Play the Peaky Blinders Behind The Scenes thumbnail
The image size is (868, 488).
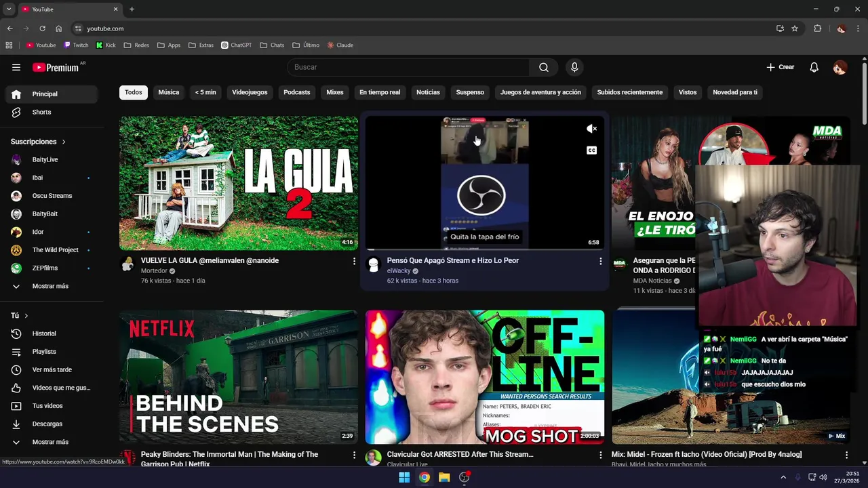[239, 377]
